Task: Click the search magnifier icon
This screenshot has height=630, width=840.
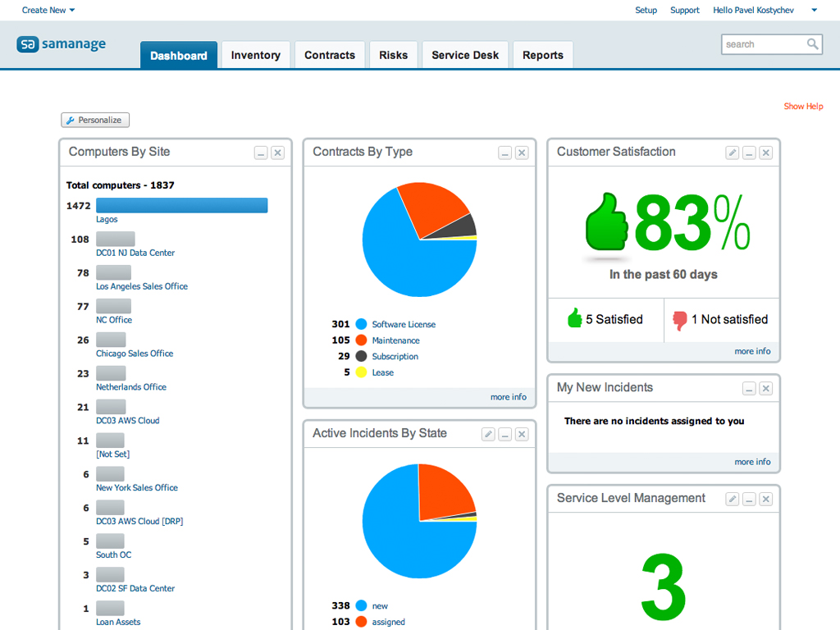Action: (812, 44)
